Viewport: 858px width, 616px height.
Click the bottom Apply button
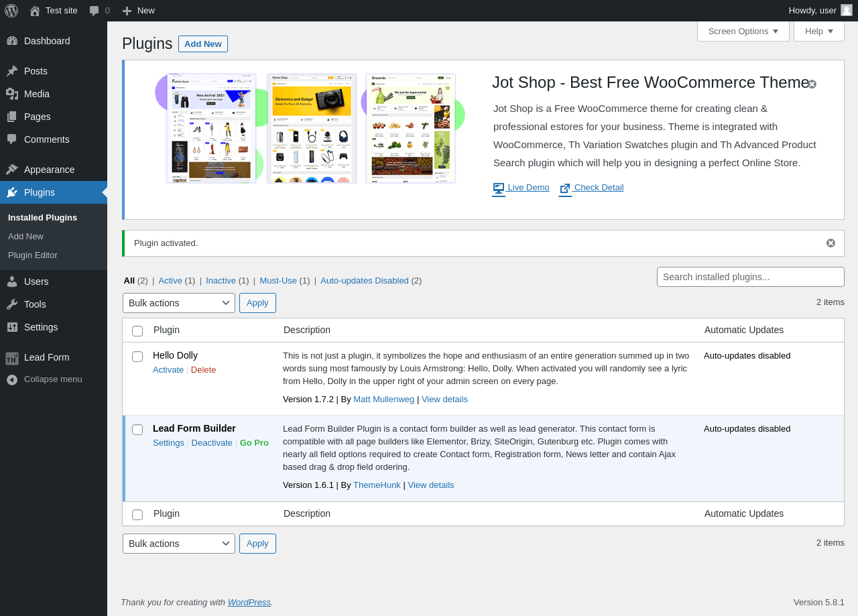257,544
